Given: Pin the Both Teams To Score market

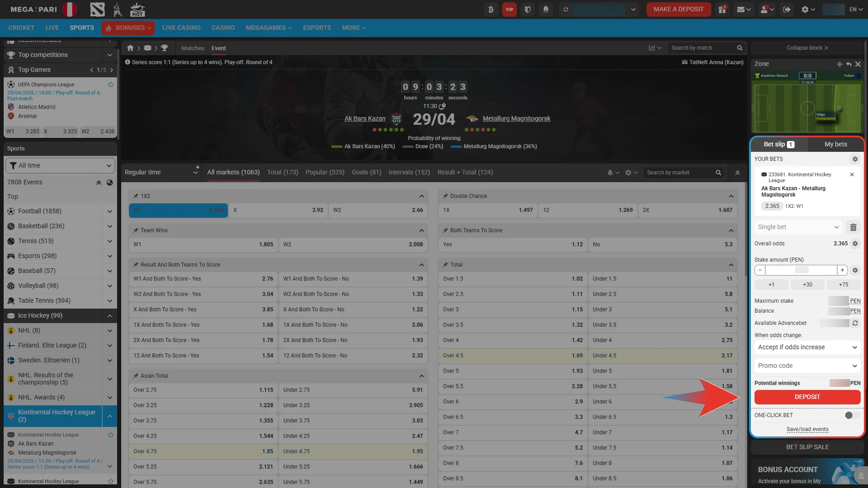Looking at the screenshot, I should [x=445, y=230].
